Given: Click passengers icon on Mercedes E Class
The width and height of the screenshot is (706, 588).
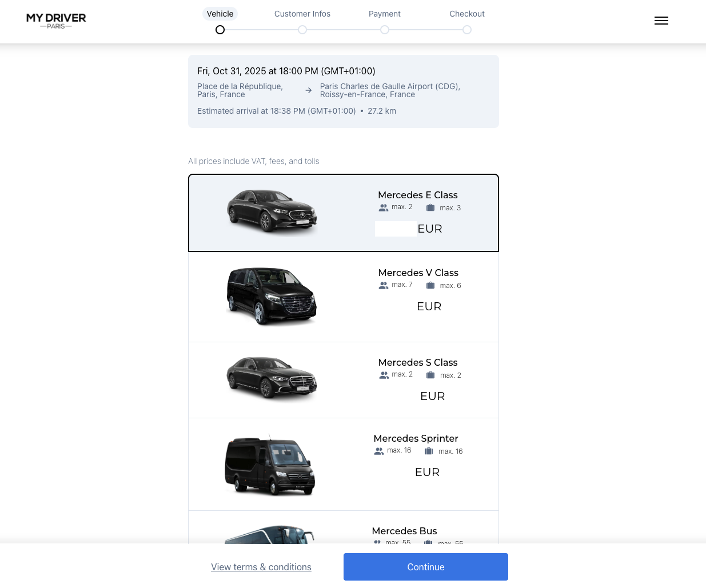Looking at the screenshot, I should click(384, 208).
